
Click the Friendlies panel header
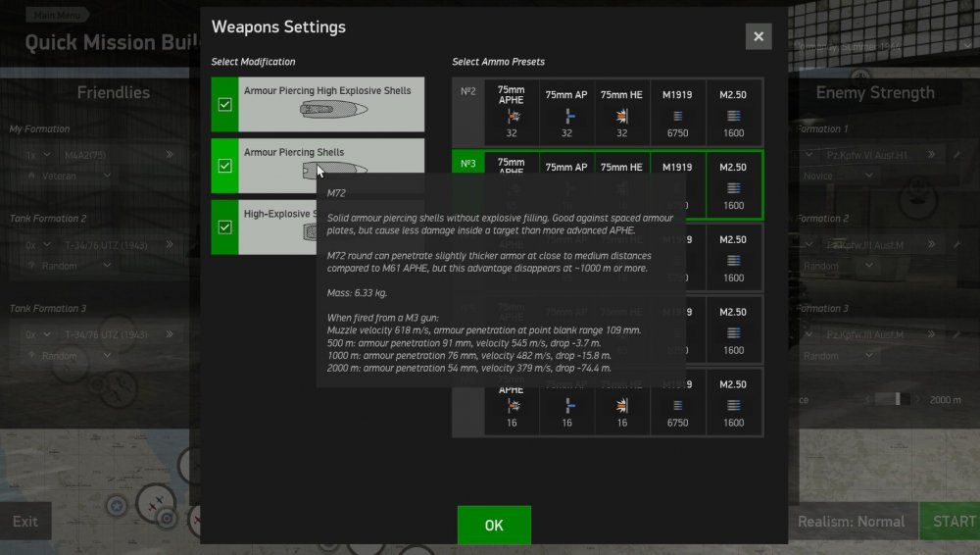click(113, 92)
